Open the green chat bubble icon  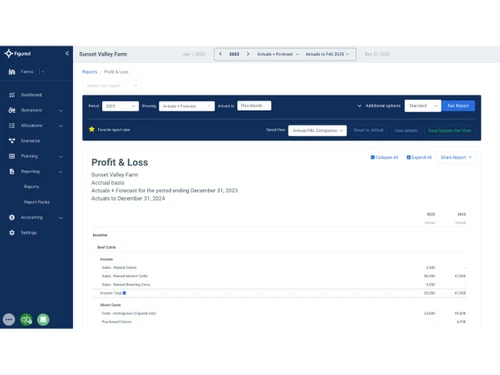click(x=43, y=320)
